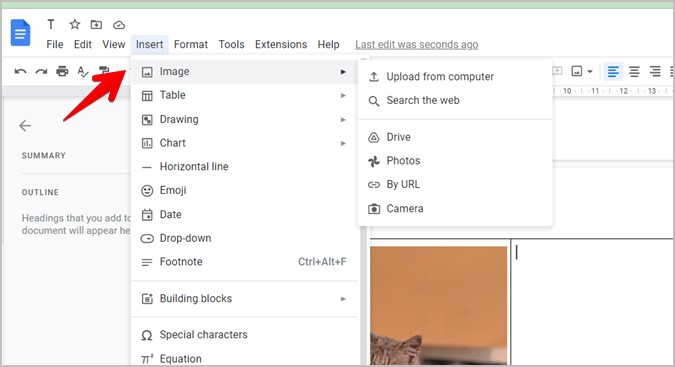This screenshot has width=675, height=367.
Task: Open the Help menu
Action: pos(328,44)
